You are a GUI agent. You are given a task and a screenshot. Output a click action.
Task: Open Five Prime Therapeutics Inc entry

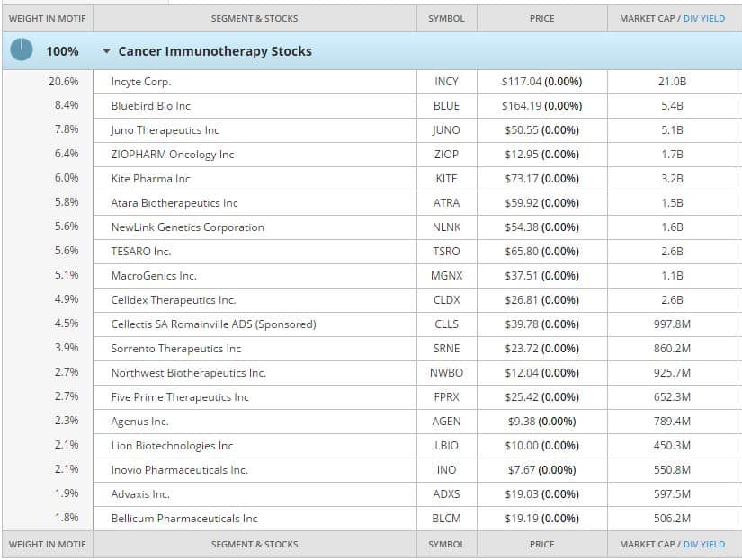pos(180,397)
